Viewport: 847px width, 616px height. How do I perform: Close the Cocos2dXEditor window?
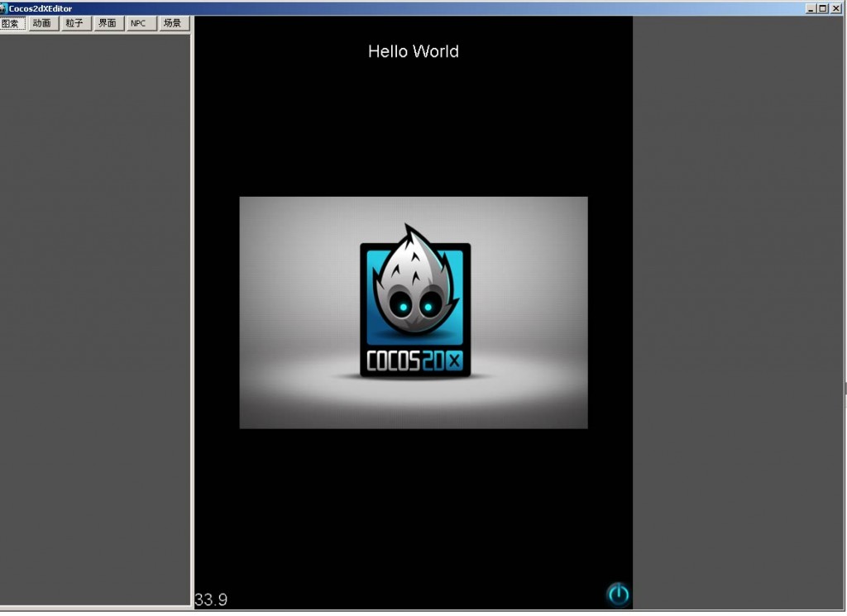(x=835, y=8)
